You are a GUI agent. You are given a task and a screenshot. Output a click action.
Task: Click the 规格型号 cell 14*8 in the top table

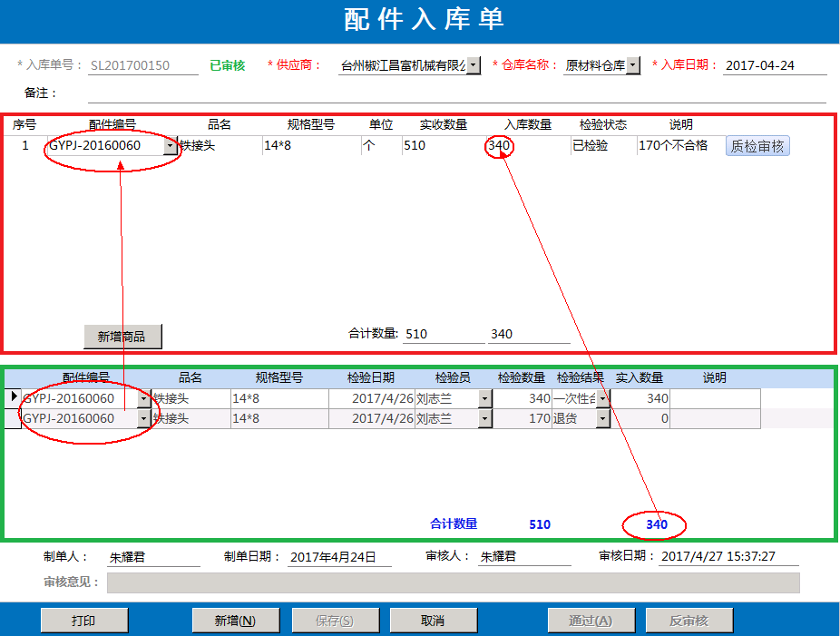tap(311, 146)
